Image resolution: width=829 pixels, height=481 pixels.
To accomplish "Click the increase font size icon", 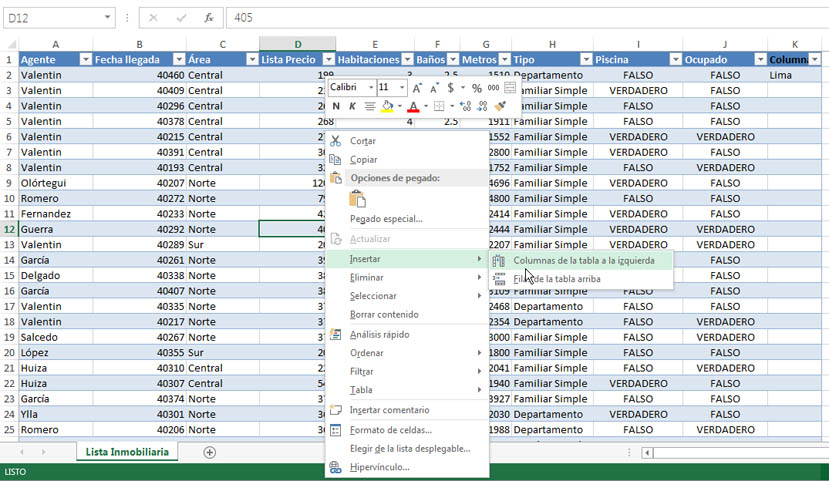I will pos(417,88).
